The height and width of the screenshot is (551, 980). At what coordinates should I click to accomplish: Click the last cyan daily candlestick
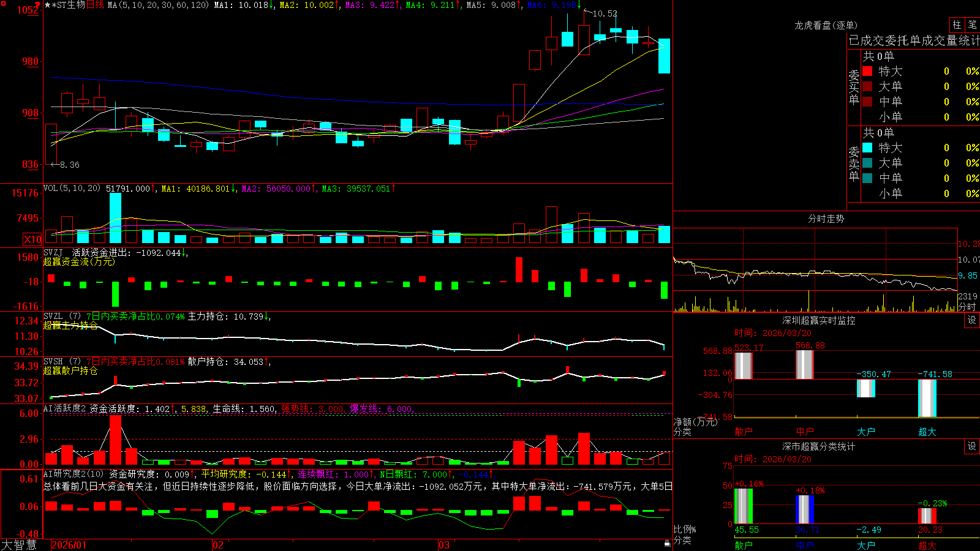pos(664,56)
